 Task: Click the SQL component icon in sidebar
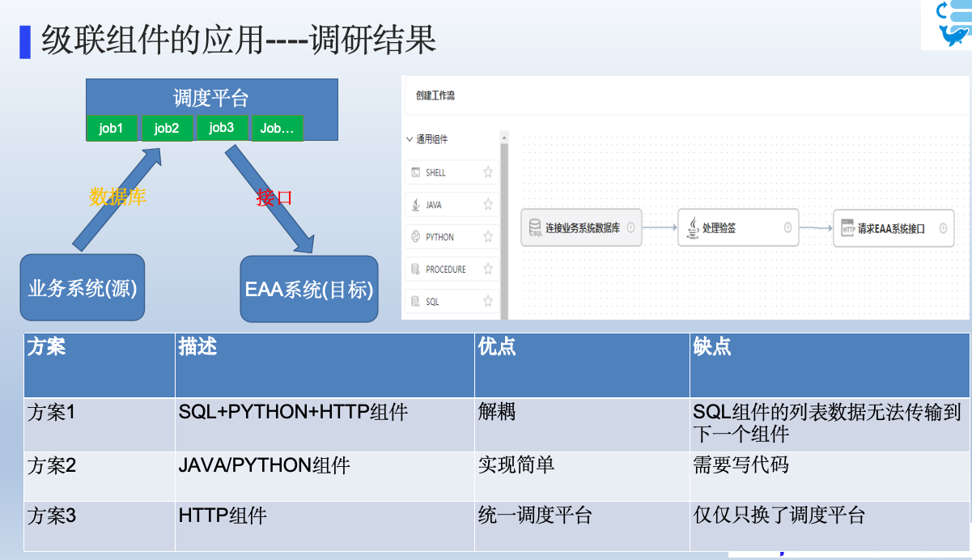(x=416, y=302)
